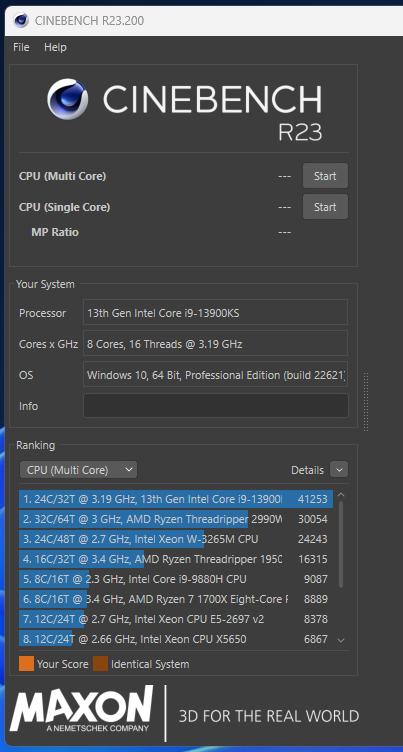Viewport: 403px width, 752px height.
Task: Expand the Details chevron dropdown
Action: (x=339, y=470)
